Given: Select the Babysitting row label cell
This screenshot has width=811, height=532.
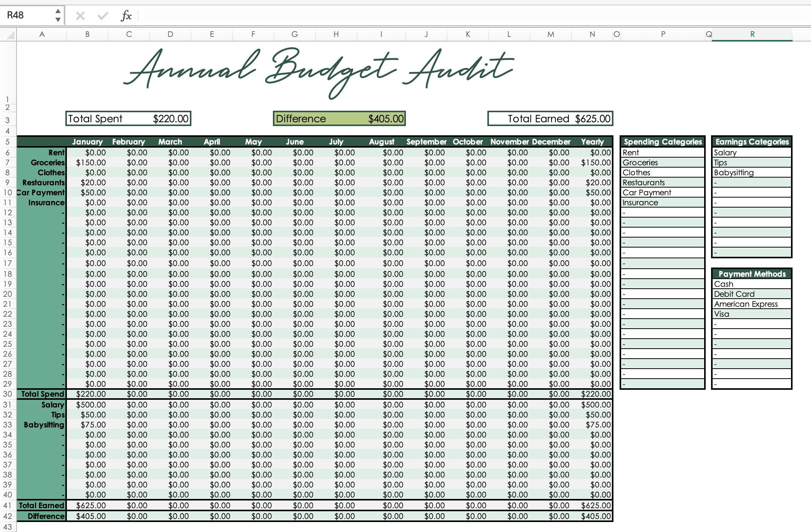Looking at the screenshot, I should [43, 424].
